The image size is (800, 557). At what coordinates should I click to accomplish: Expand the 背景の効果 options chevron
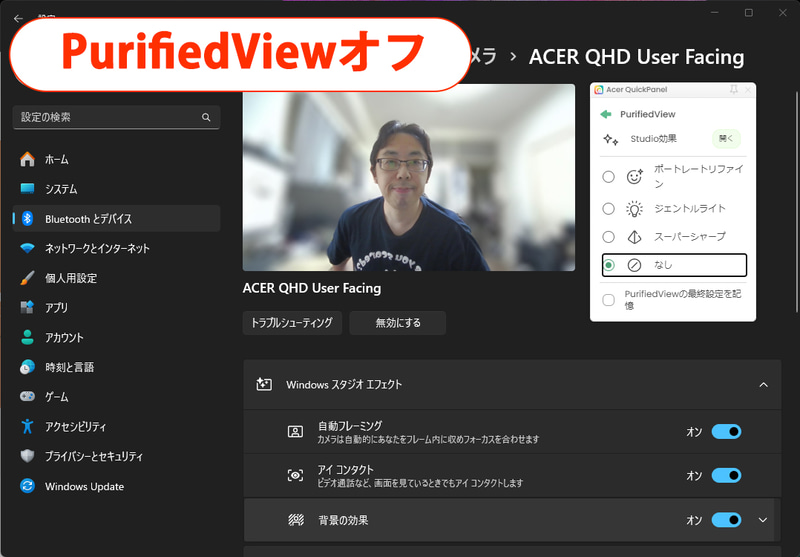(763, 520)
